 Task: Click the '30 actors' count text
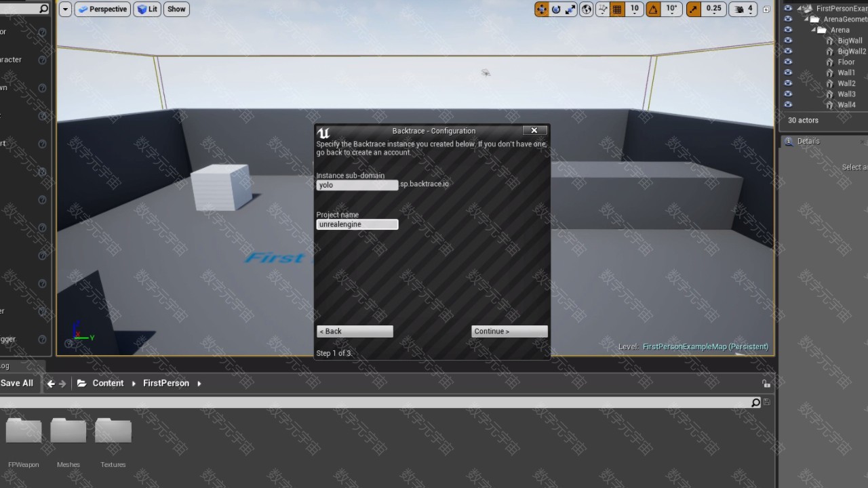click(803, 120)
